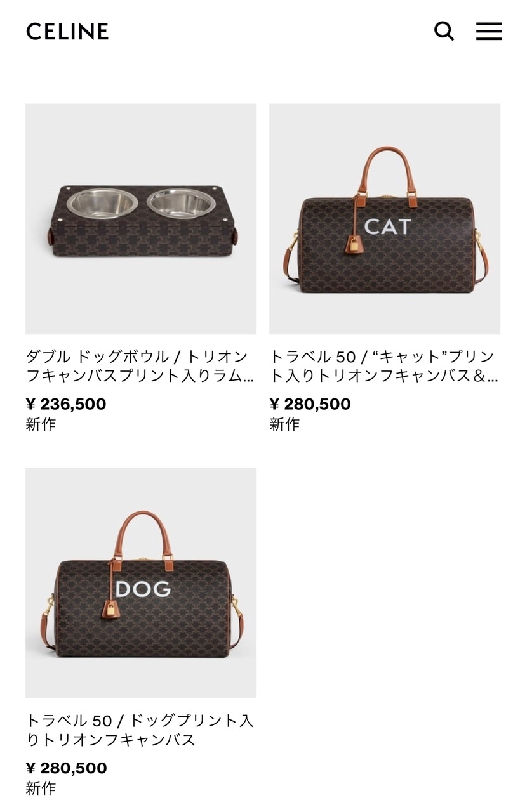Image resolution: width=513 pixels, height=812 pixels.
Task: Open the DOG travel bag product image
Action: 141,583
